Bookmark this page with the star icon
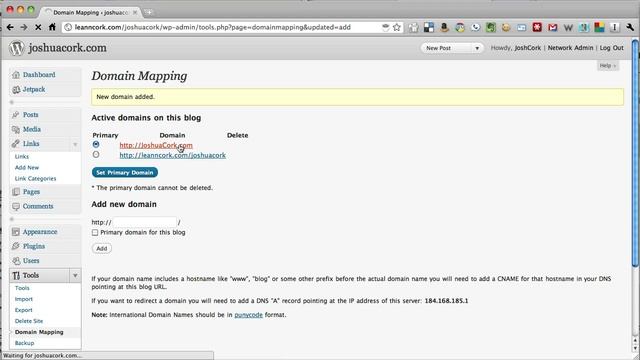This screenshot has height=360, width=640. click(397, 27)
